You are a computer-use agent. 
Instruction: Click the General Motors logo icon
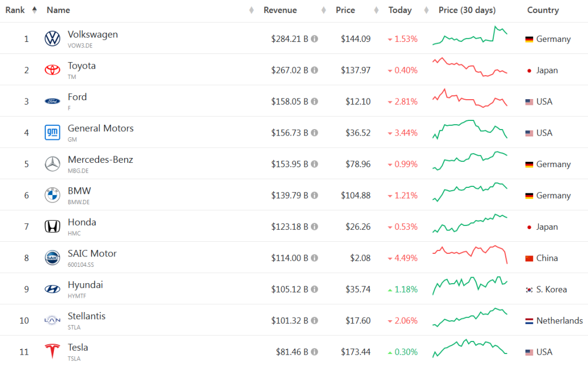52,133
